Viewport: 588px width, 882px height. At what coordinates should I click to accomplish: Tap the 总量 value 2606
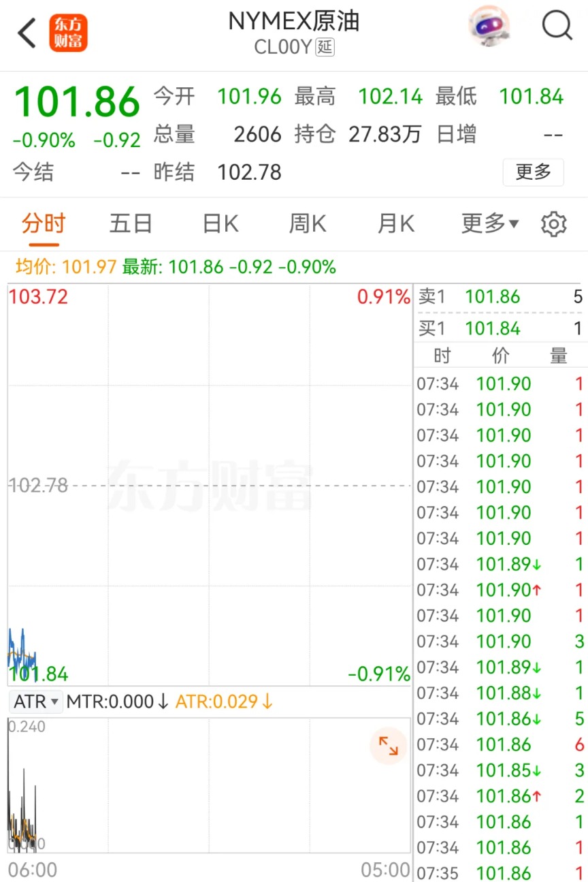(x=257, y=134)
